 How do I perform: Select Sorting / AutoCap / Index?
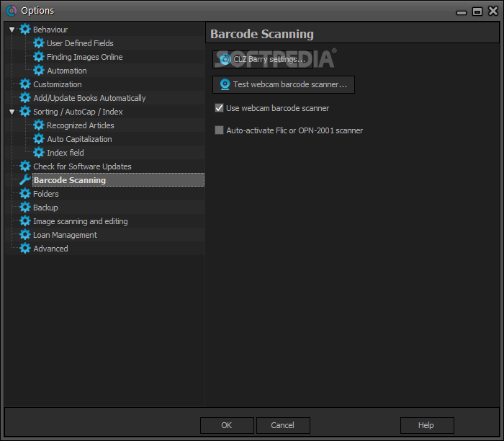(78, 112)
